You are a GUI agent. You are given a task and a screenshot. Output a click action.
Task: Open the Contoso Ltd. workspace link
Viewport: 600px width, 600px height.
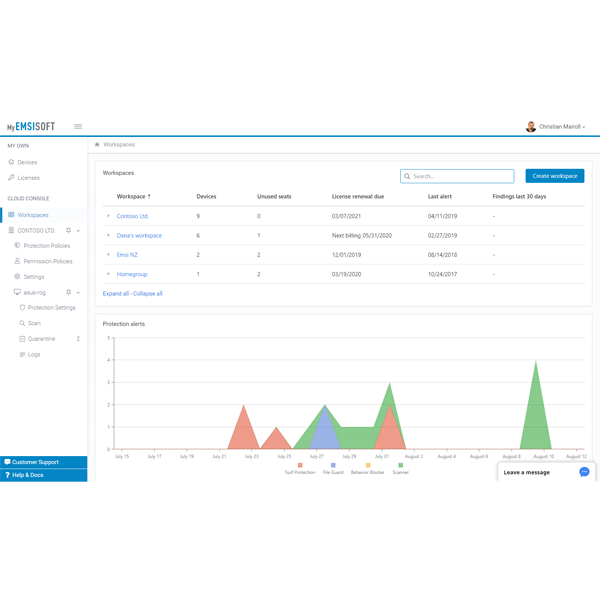point(132,216)
